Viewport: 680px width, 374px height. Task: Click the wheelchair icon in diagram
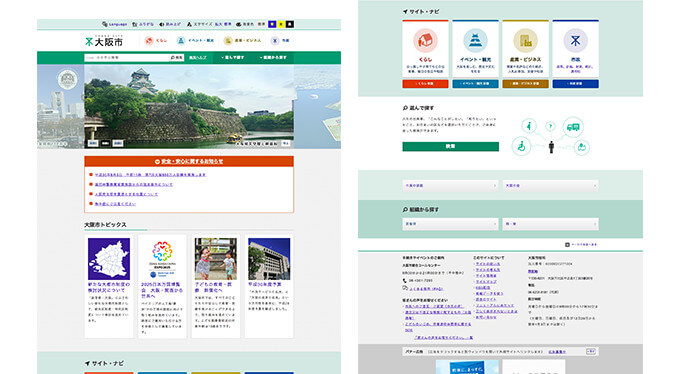521,146
